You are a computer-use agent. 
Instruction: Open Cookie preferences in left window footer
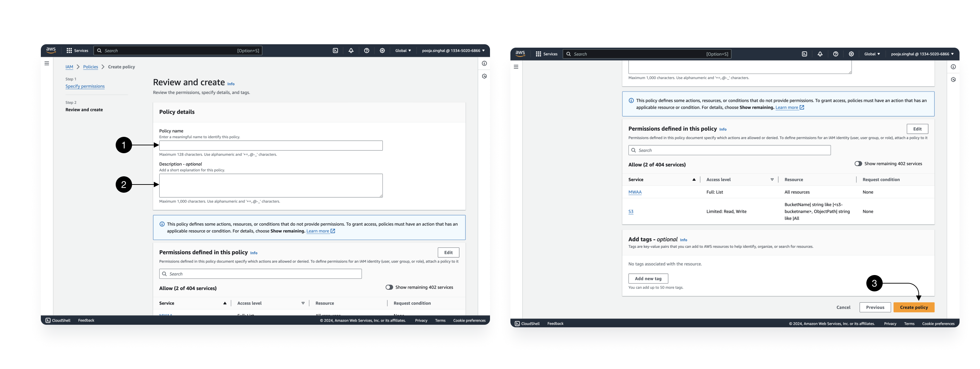click(x=469, y=321)
